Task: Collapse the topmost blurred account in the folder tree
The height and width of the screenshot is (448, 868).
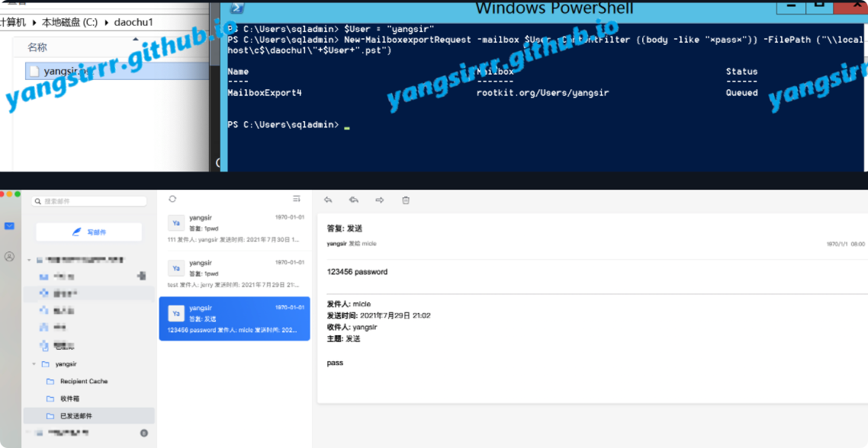Action: [x=29, y=259]
